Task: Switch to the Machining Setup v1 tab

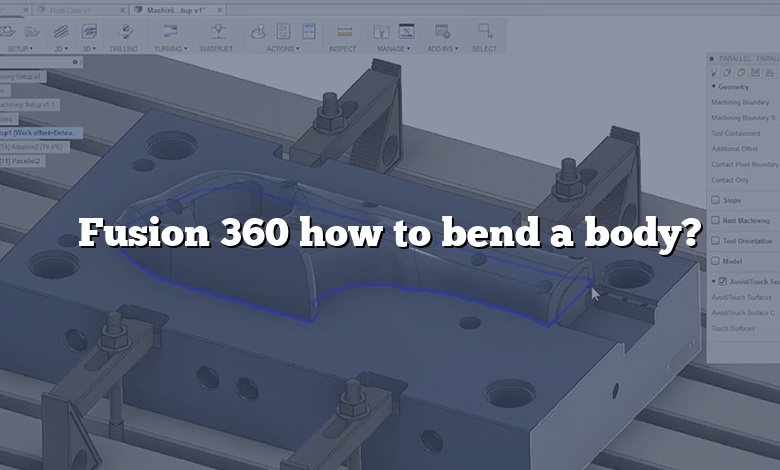Action: pos(176,10)
